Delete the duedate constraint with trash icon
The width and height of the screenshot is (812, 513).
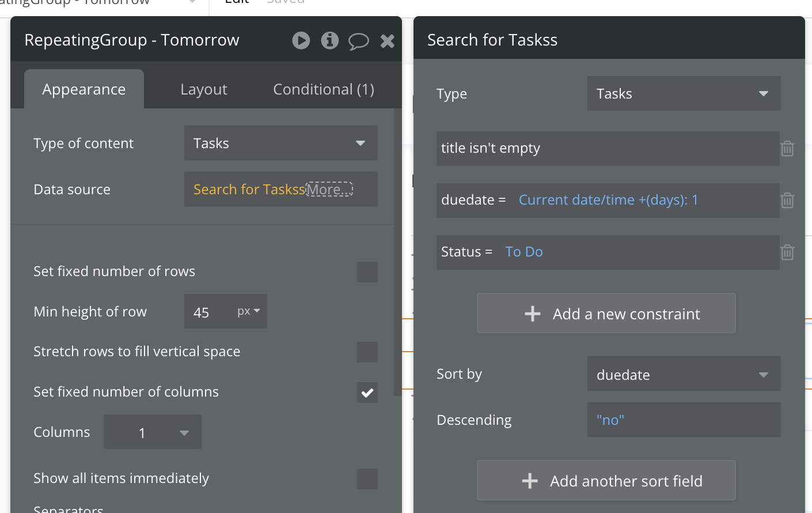(787, 201)
